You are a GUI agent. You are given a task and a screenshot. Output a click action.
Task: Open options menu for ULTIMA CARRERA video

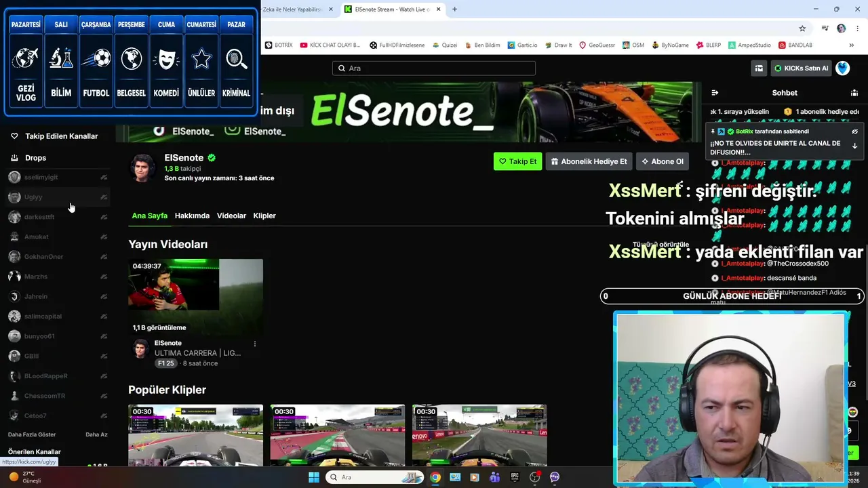coord(255,344)
